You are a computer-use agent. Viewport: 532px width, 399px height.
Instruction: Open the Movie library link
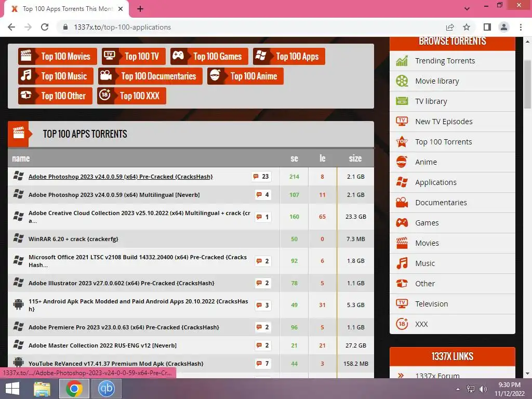(437, 81)
